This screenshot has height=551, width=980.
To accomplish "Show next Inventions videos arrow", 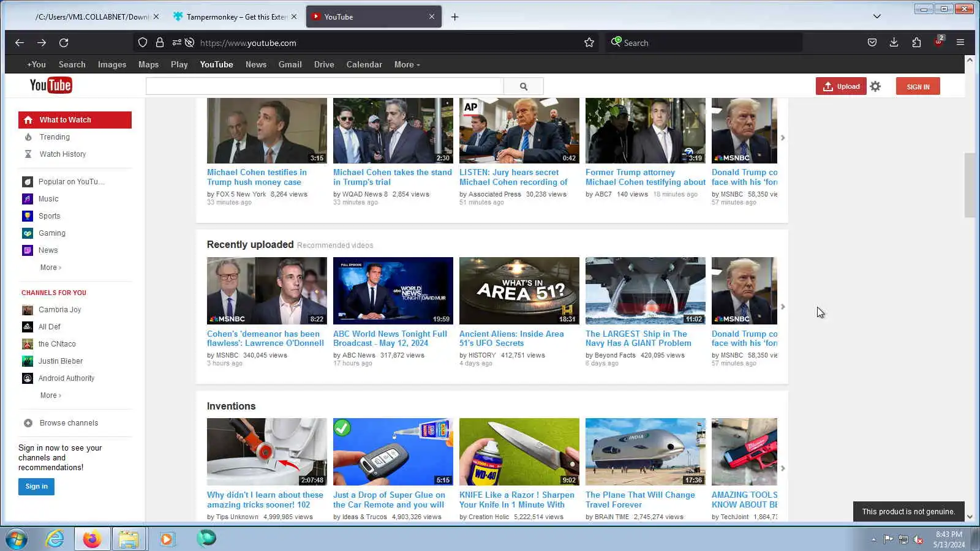I will click(x=783, y=468).
